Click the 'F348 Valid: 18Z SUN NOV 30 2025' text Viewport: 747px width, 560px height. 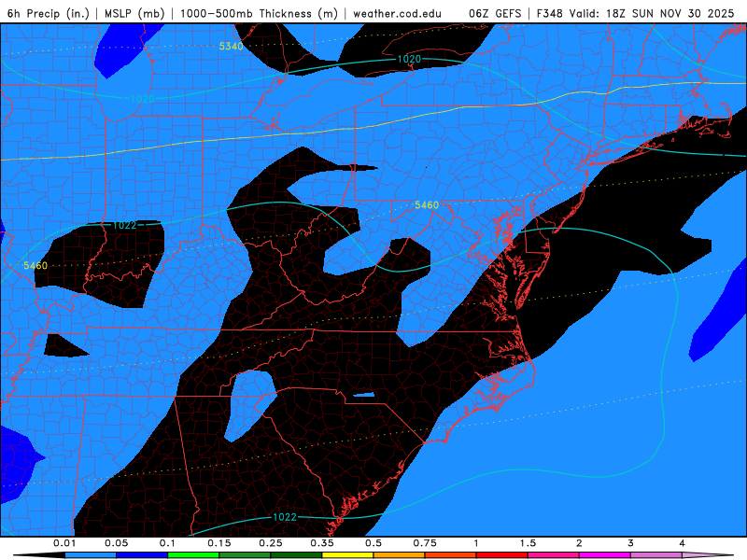tap(635, 13)
